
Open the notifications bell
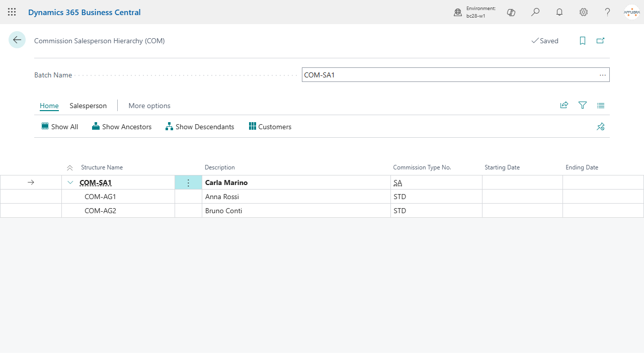click(x=559, y=12)
